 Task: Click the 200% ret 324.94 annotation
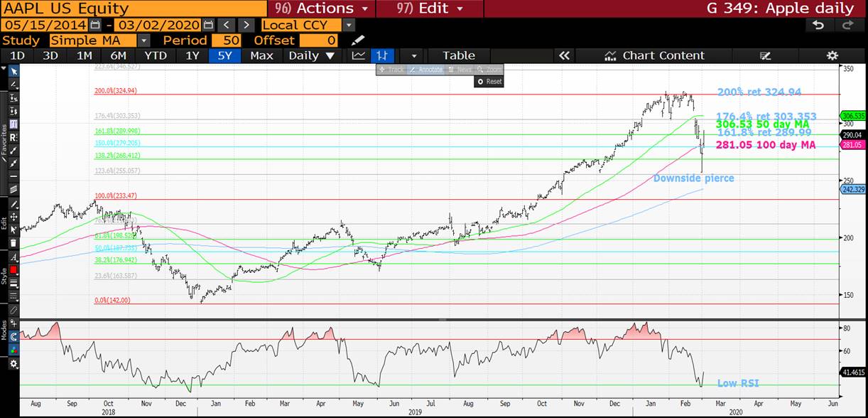pyautogui.click(x=759, y=92)
